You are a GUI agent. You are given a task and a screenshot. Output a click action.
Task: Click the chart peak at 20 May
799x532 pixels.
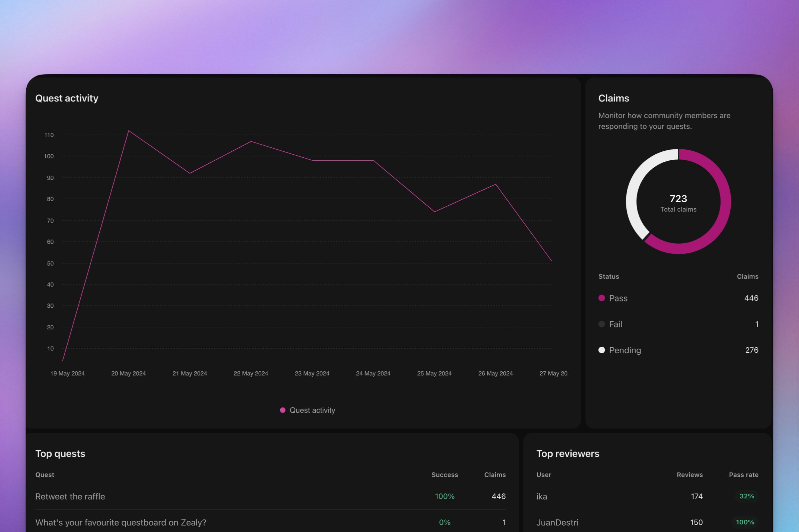(129, 131)
